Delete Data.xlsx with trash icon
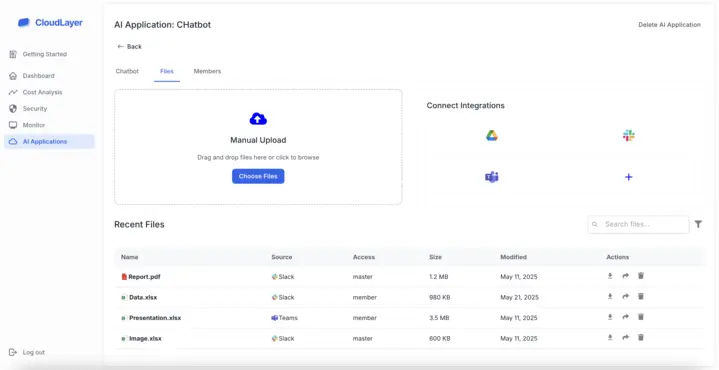719x370 pixels. click(641, 296)
